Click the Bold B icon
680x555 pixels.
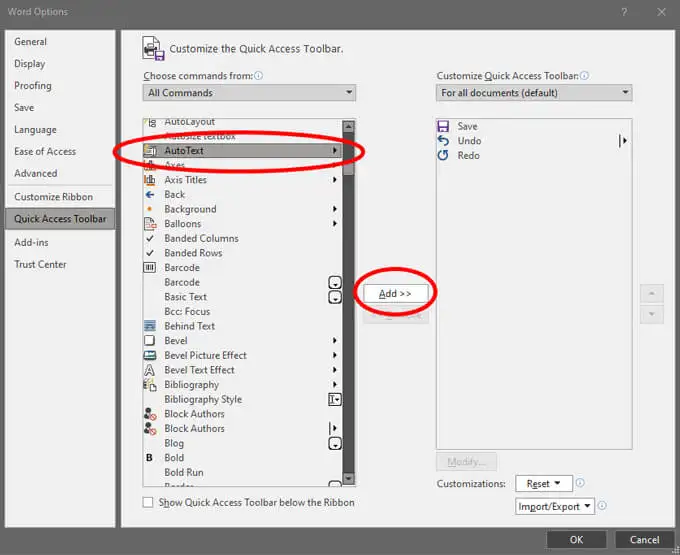click(149, 457)
